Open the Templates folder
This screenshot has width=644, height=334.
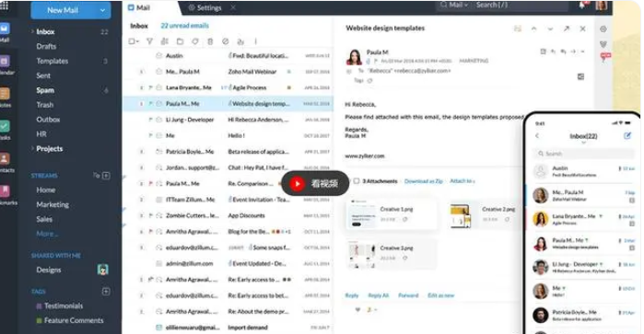[53, 61]
